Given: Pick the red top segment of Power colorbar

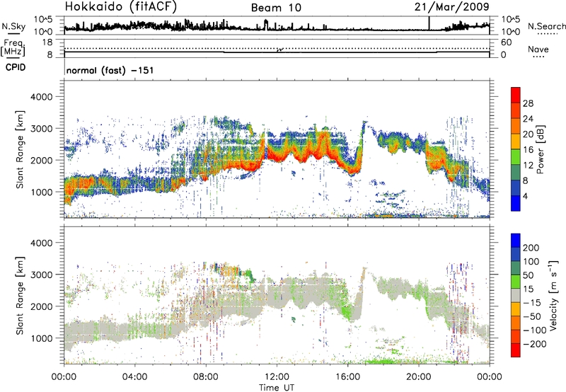Looking at the screenshot, I should click(516, 95).
